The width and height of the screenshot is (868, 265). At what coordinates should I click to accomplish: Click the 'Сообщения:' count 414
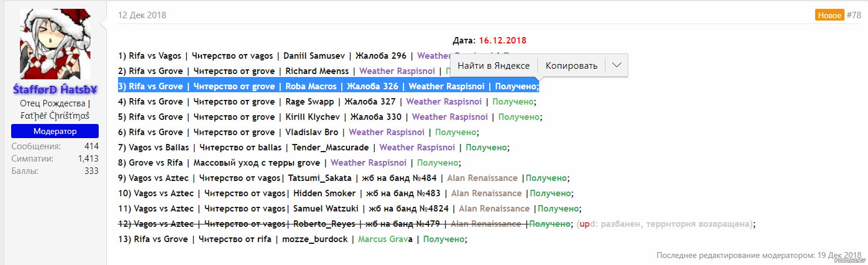91,146
